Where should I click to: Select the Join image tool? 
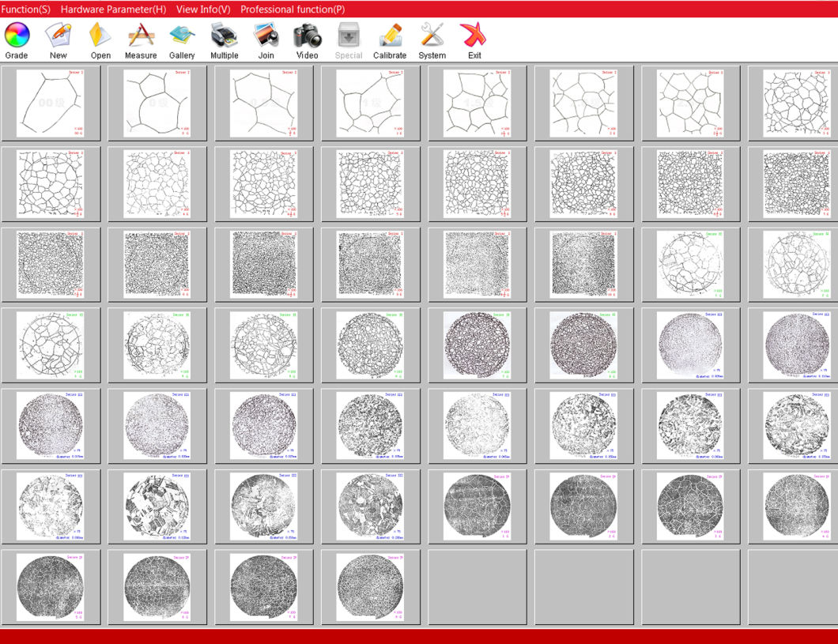(266, 36)
